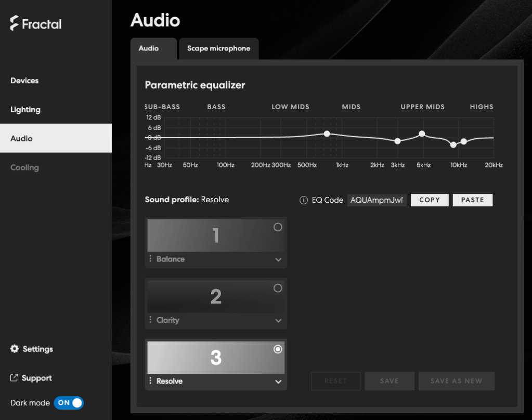The height and width of the screenshot is (420, 532).
Task: Click the Clarity profile drag handle dots
Action: tap(151, 320)
